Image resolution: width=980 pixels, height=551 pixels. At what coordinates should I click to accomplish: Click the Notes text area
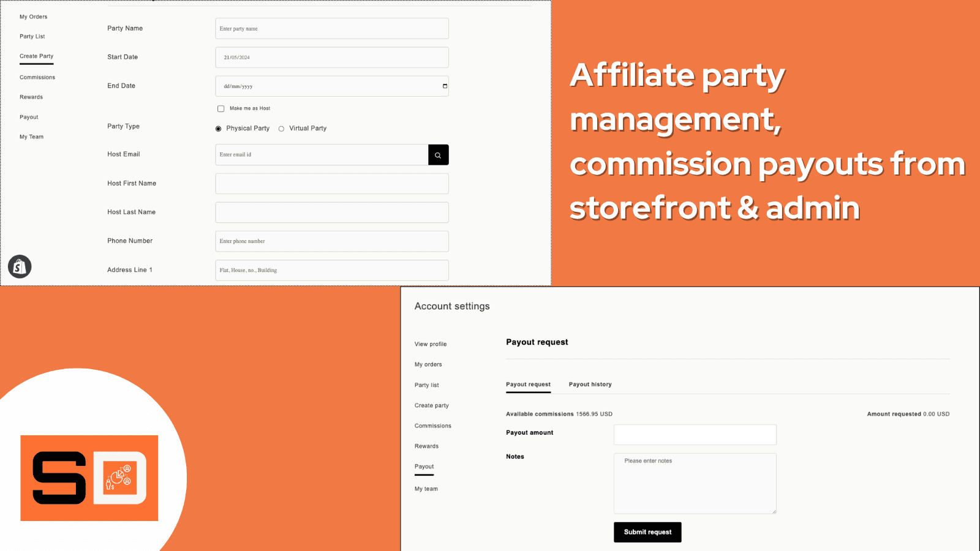[695, 484]
